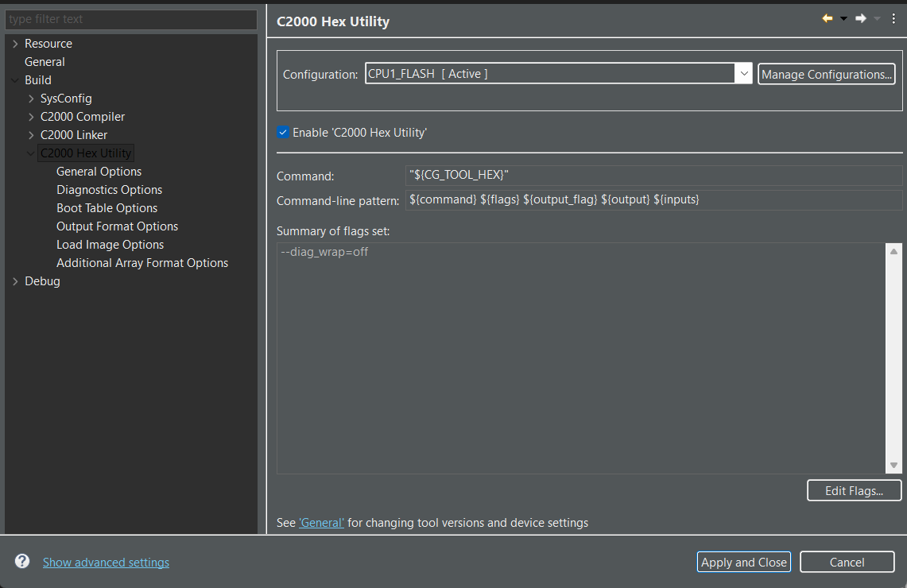The image size is (907, 588).
Task: Select the SysConfig tree item
Action: click(x=66, y=99)
